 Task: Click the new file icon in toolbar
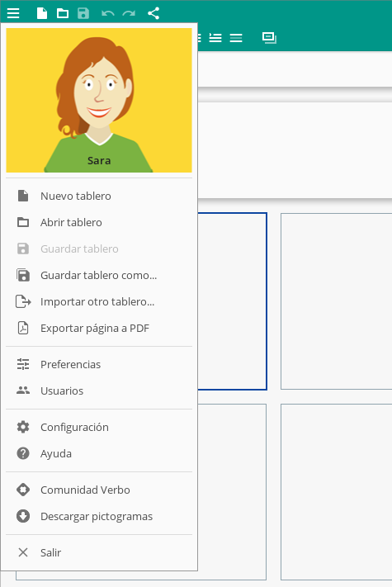coord(42,13)
